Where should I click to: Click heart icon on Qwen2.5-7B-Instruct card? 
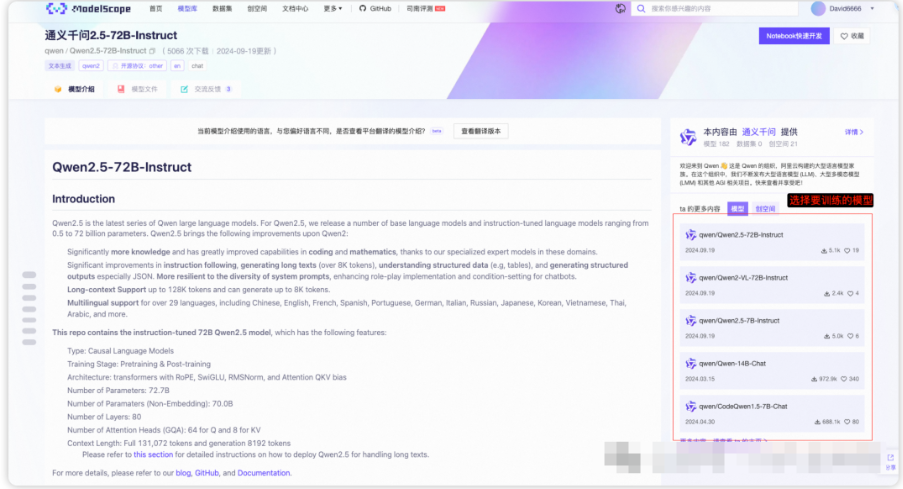tap(850, 336)
